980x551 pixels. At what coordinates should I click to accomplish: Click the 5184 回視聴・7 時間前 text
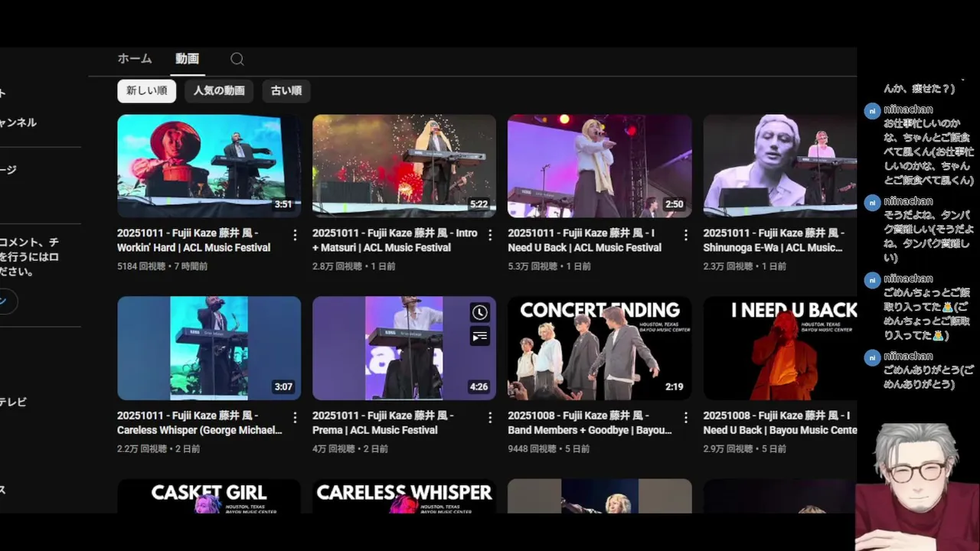coord(162,266)
